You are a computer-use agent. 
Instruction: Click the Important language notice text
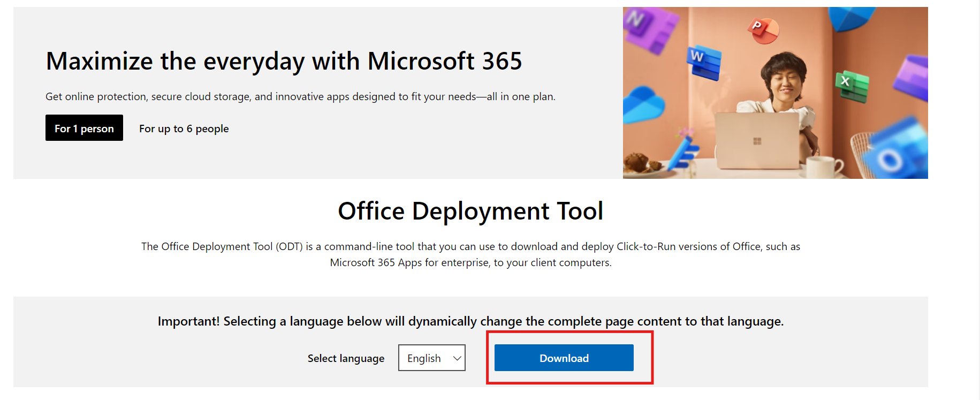click(x=470, y=321)
